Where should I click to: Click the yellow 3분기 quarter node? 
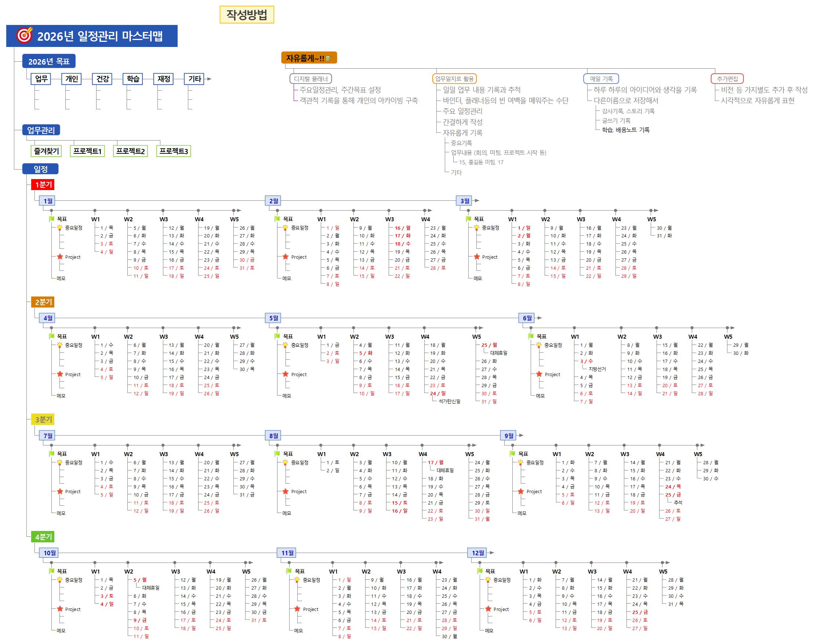click(43, 419)
